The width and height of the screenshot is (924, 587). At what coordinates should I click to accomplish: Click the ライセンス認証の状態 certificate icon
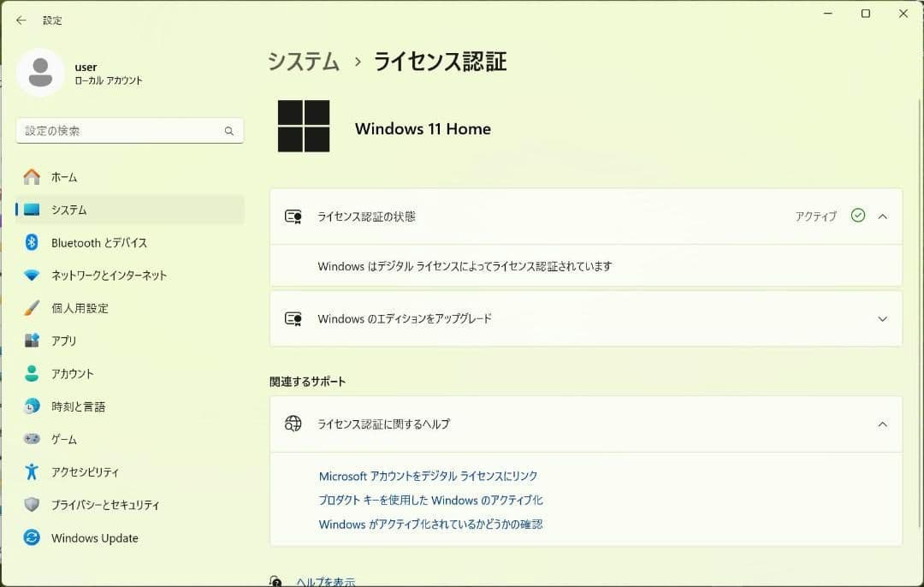click(x=293, y=216)
